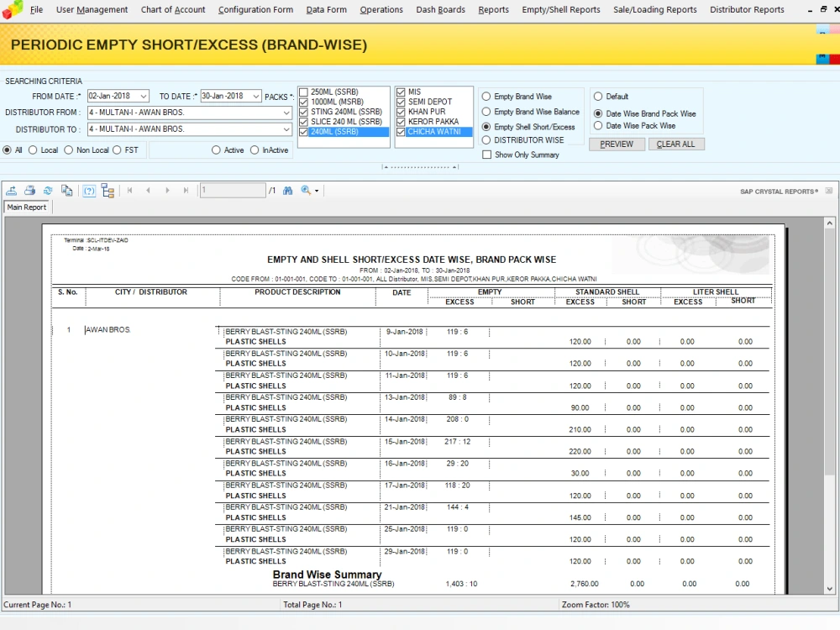Toggle the SEMI DEPOT checkbox
840x630 pixels.
click(401, 102)
